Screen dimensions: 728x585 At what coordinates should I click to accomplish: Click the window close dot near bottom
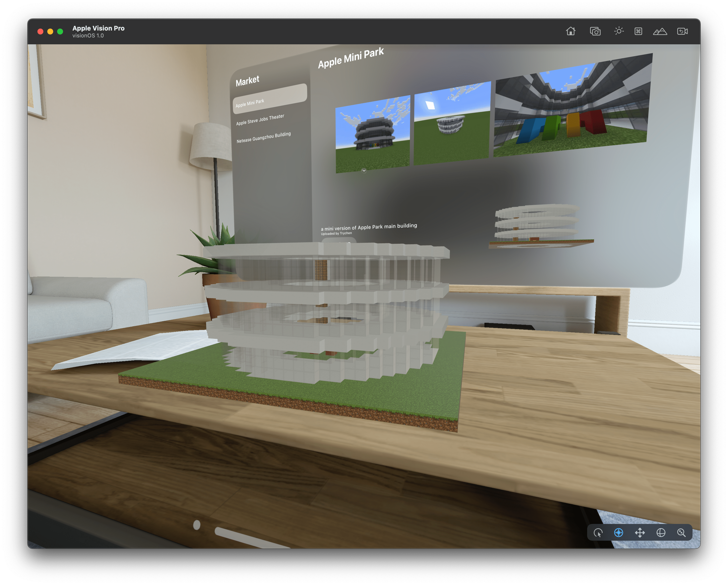click(x=197, y=525)
